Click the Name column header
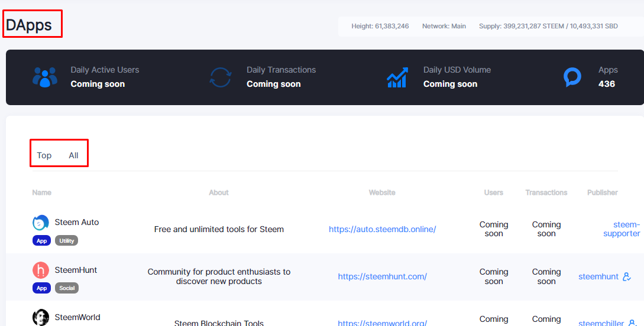The width and height of the screenshot is (644, 326). (x=42, y=193)
